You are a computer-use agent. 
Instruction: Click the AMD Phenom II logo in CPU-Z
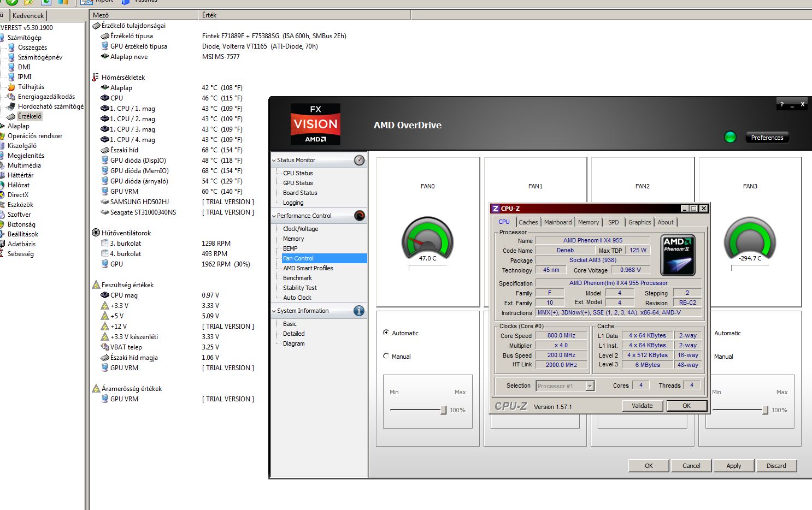[x=678, y=255]
